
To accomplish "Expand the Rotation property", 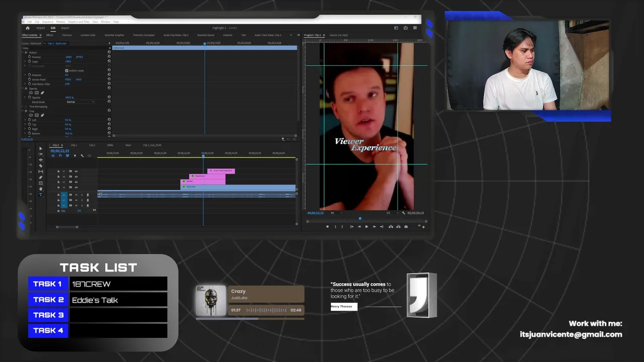I will pyautogui.click(x=25, y=75).
